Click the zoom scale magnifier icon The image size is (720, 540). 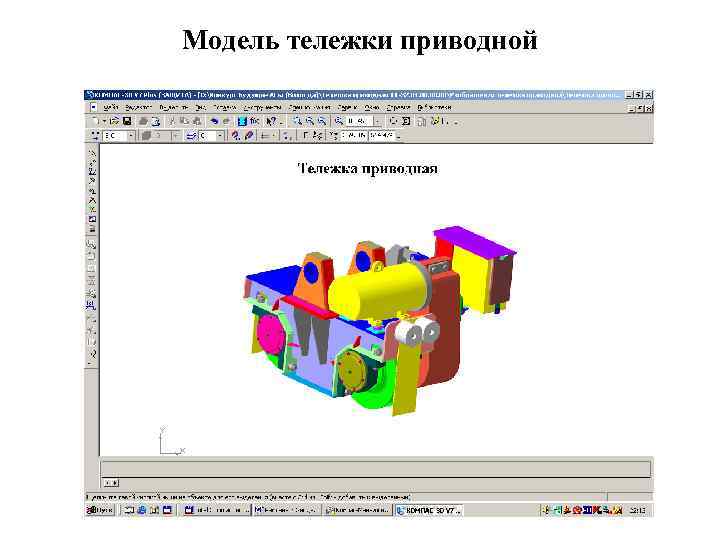click(339, 121)
